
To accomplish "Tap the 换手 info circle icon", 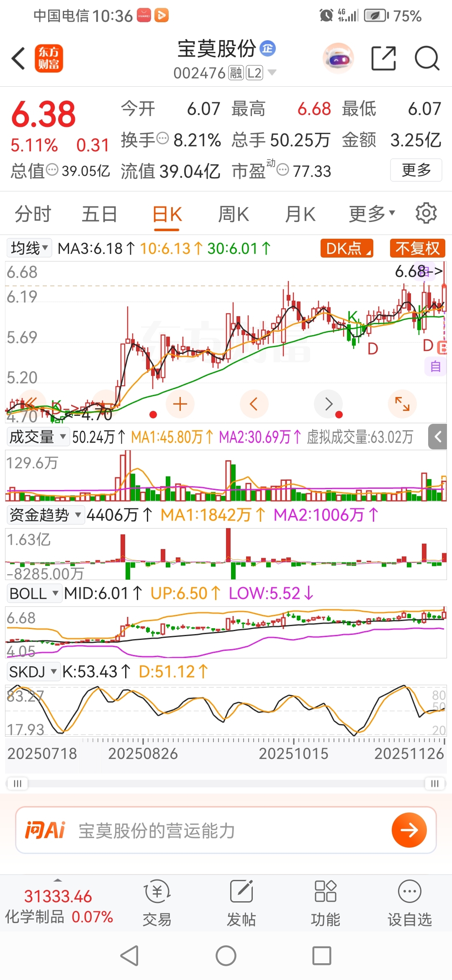I will 162,138.
